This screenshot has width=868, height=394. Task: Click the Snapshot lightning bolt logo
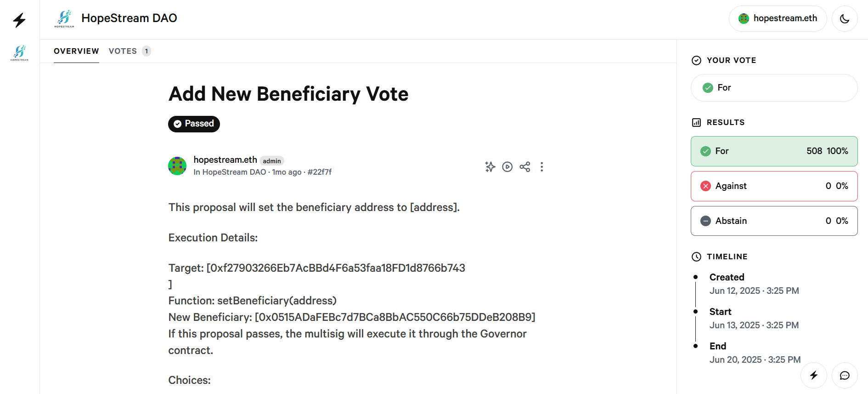19,20
